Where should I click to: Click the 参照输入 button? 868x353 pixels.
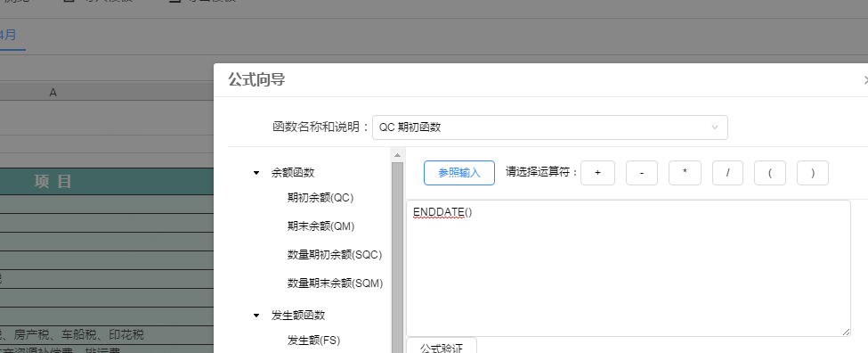458,173
